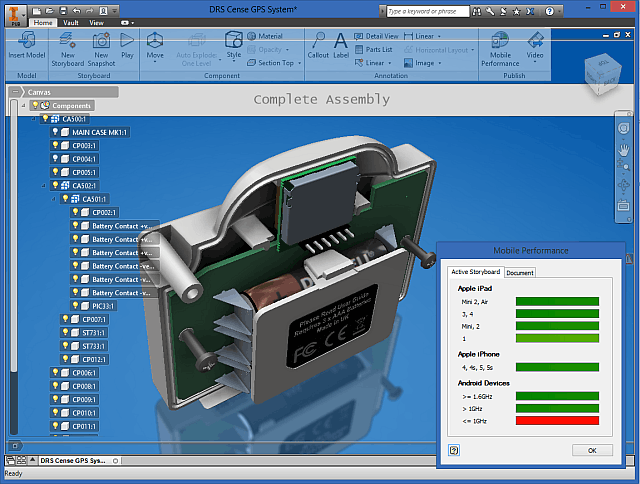Click the Undo arrow in quick access toolbar
640x484 pixels.
coord(76,11)
